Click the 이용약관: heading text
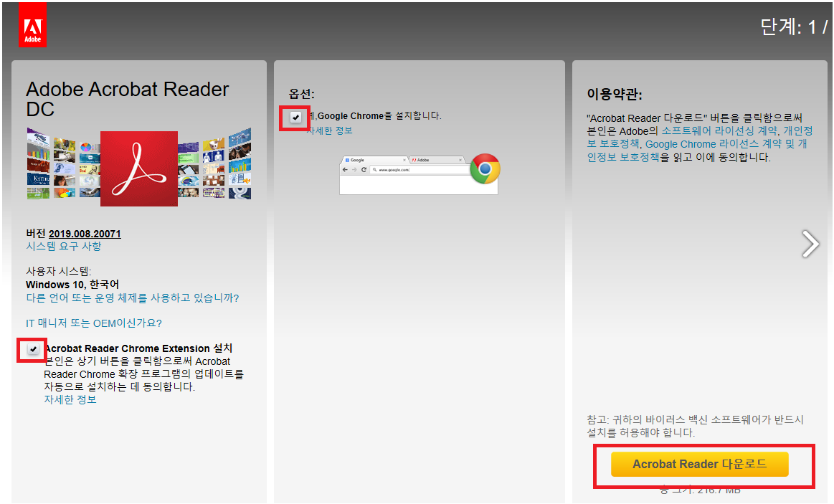This screenshot has height=504, width=834. click(615, 94)
